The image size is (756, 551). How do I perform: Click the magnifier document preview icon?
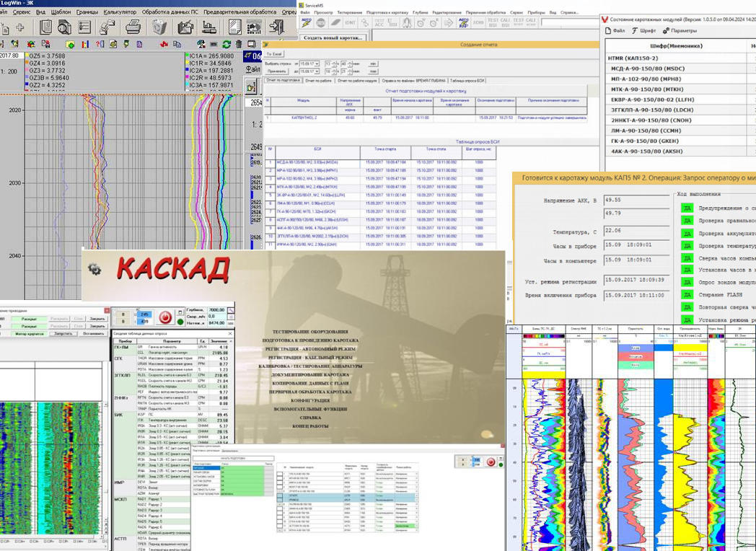point(64,27)
